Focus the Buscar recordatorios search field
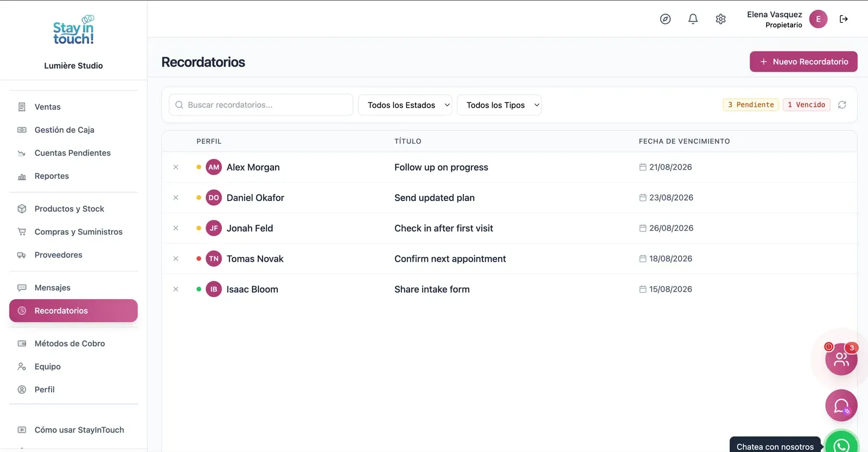Viewport: 868px width, 452px height. (261, 105)
